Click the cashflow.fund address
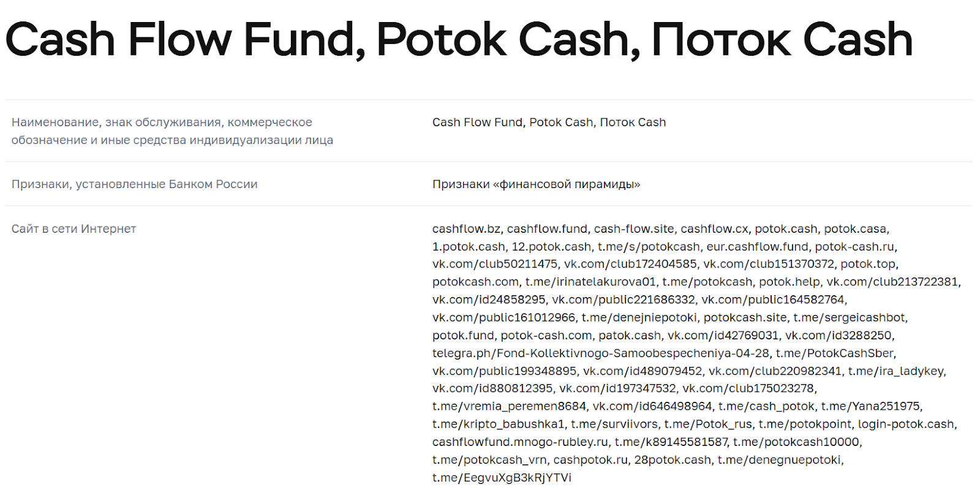 547,228
